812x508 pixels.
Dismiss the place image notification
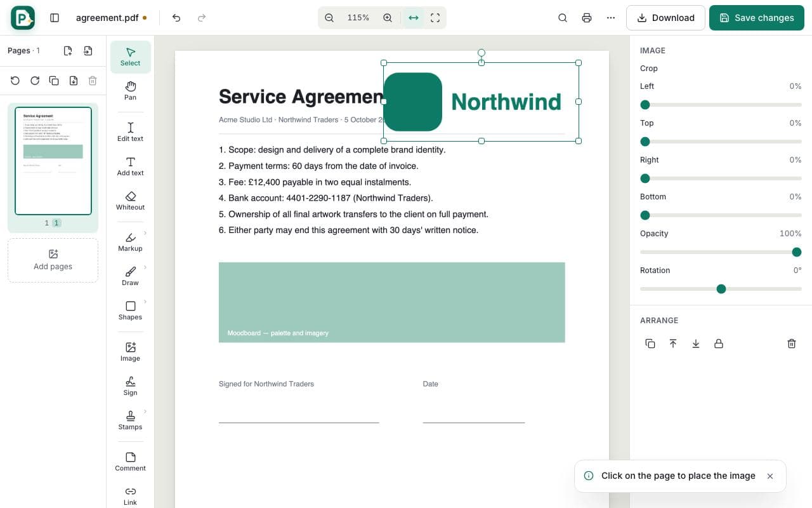[770, 476]
